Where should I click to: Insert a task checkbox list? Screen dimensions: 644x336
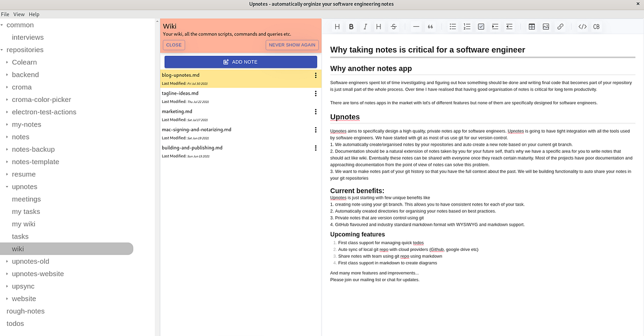[481, 27]
